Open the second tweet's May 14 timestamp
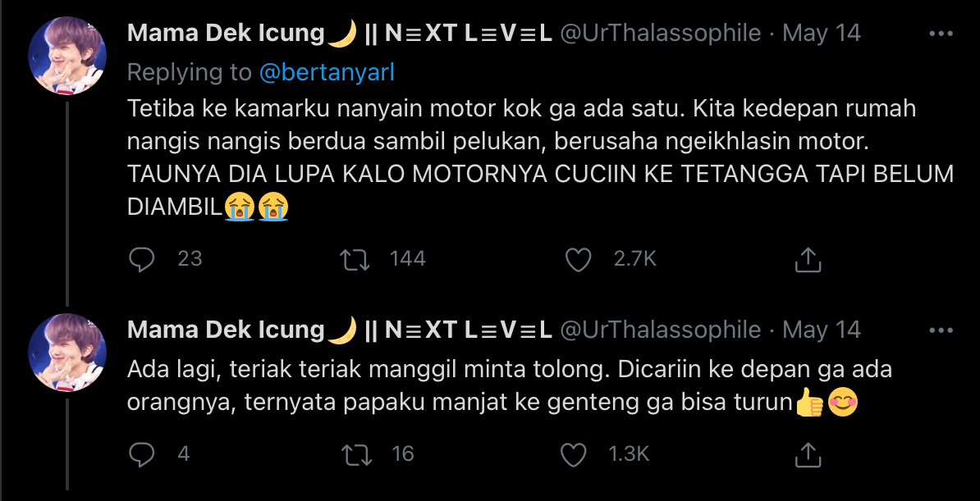Image resolution: width=980 pixels, height=501 pixels. [x=822, y=330]
